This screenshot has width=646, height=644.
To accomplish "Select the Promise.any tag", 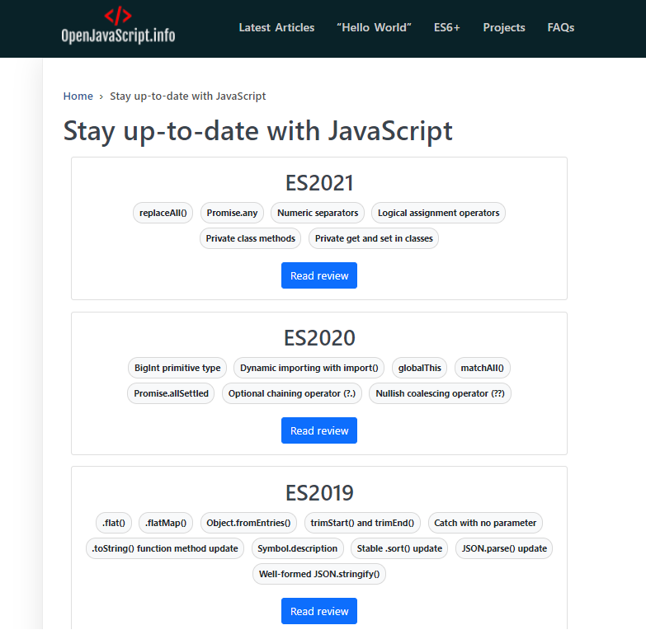I will pyautogui.click(x=232, y=213).
